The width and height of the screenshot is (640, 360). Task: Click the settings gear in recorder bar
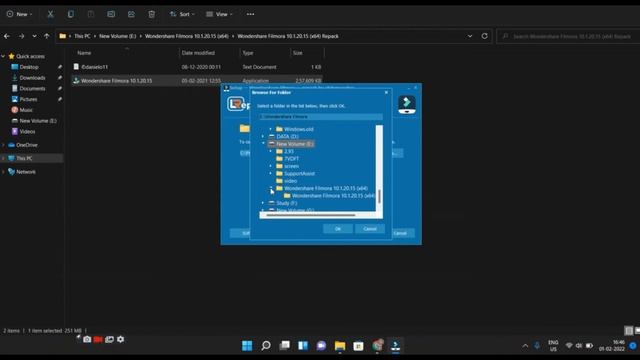pos(120,340)
